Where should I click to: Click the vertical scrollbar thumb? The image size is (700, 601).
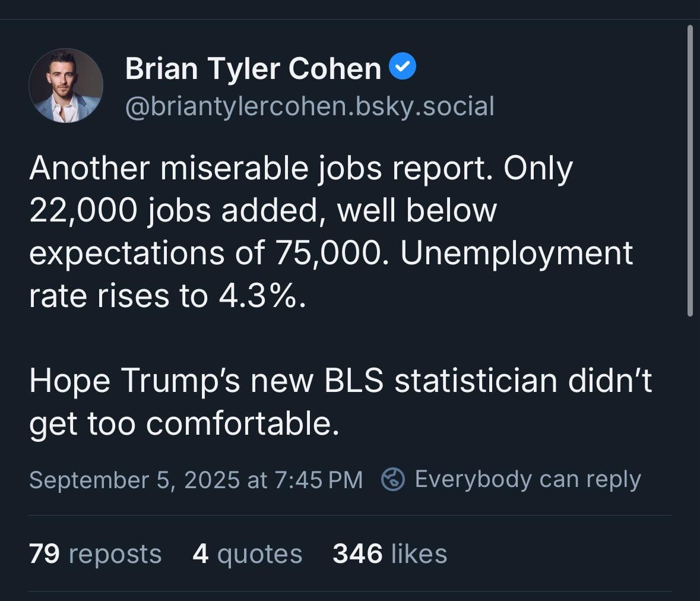pyautogui.click(x=690, y=170)
